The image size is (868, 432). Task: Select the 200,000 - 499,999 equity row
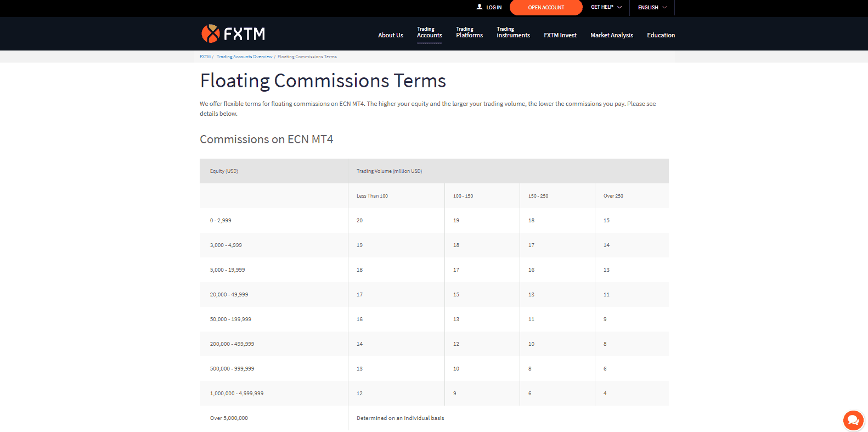[434, 344]
